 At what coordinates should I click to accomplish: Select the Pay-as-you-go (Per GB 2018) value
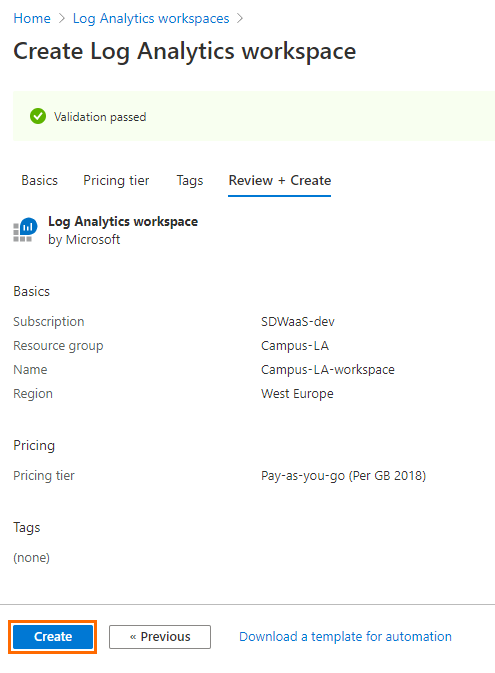tap(343, 476)
